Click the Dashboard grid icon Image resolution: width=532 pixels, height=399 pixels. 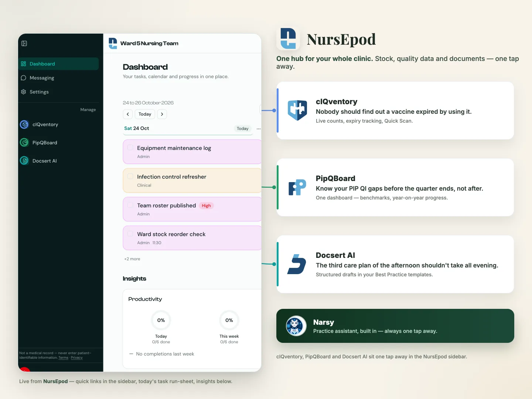click(x=24, y=64)
